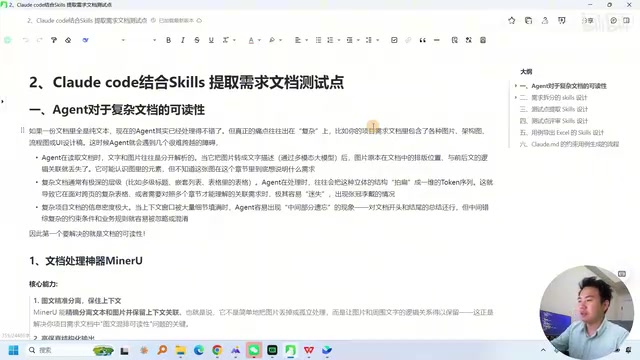
Task: Apply italic formatting with the I icon
Action: [x=182, y=40]
